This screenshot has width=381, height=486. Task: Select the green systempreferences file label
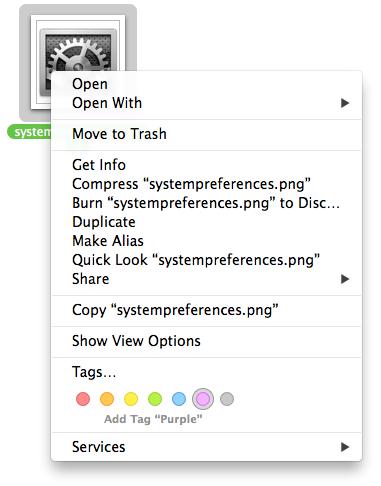(x=29, y=132)
